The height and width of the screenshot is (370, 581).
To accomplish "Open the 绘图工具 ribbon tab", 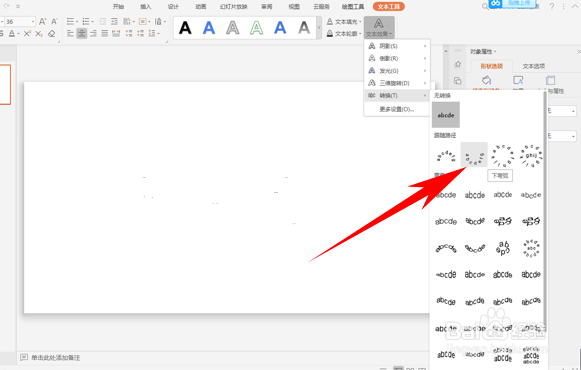I will click(x=352, y=7).
